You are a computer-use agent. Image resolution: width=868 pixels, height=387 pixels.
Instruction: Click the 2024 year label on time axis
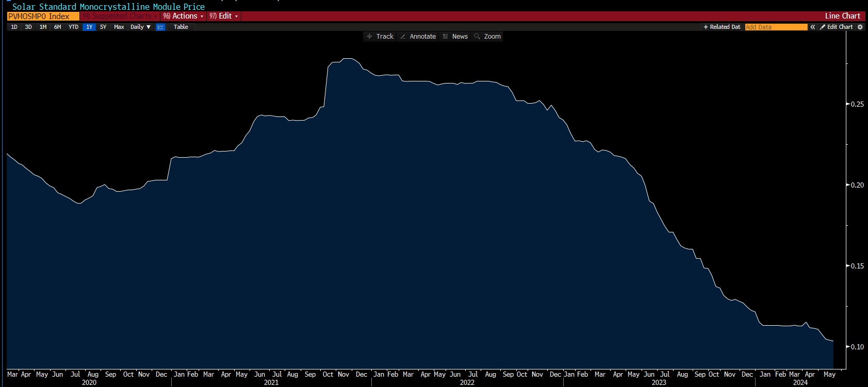click(x=800, y=382)
